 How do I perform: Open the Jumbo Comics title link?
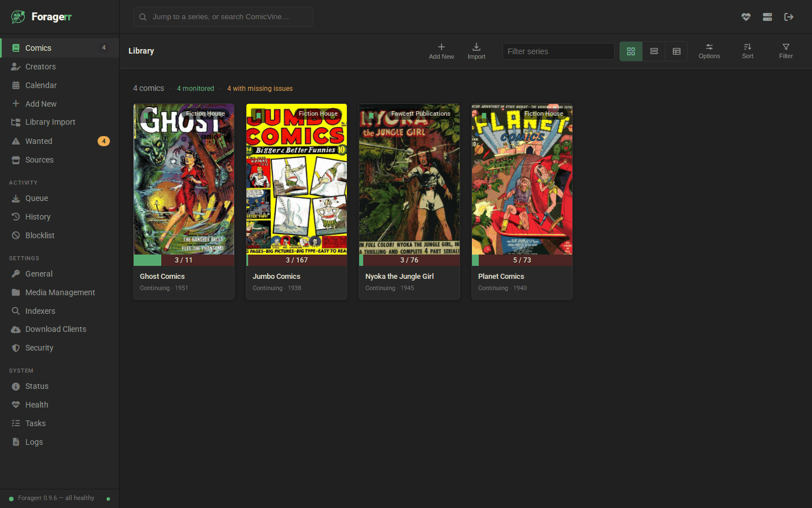coord(276,276)
